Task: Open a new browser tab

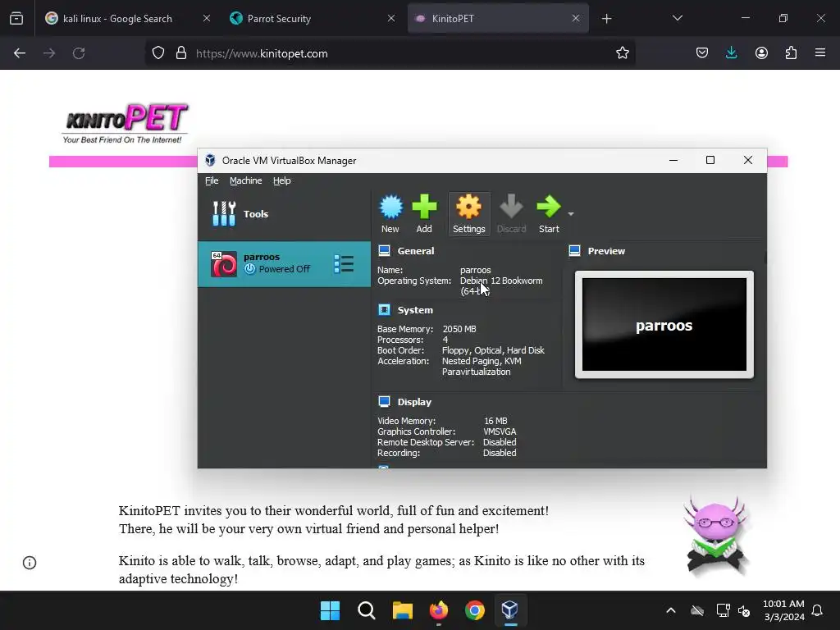Action: (606, 19)
